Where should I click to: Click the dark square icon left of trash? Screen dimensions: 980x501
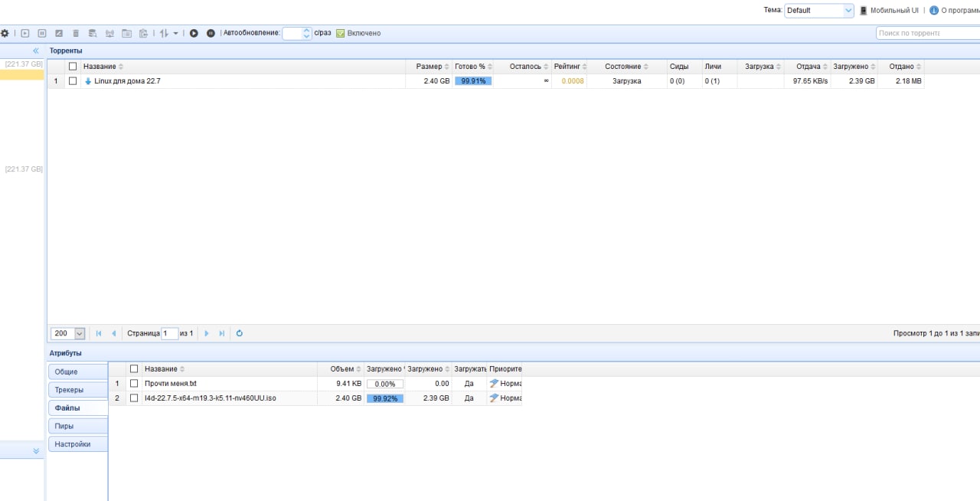coord(59,33)
